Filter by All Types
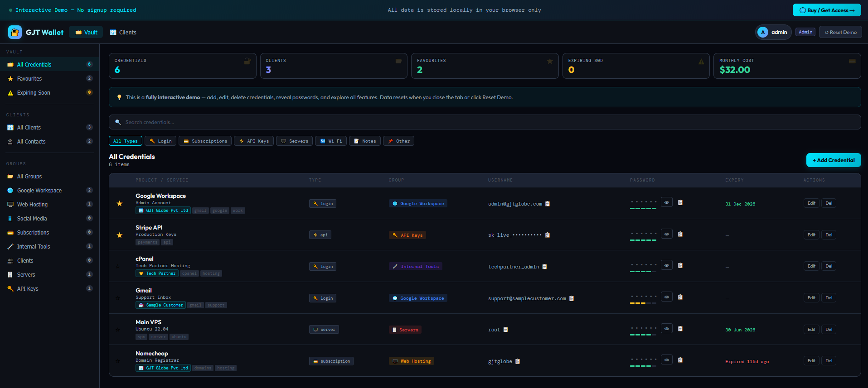The image size is (868, 388). [126, 141]
